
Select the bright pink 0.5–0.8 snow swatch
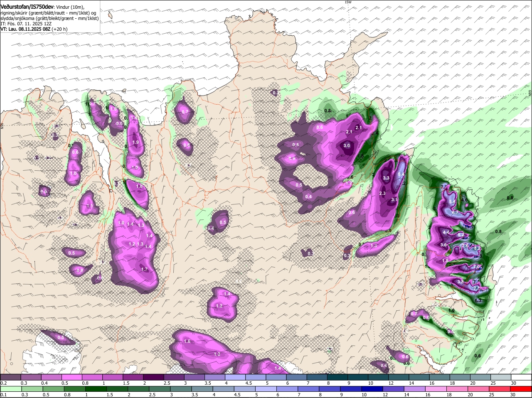pyautogui.click(x=71, y=377)
